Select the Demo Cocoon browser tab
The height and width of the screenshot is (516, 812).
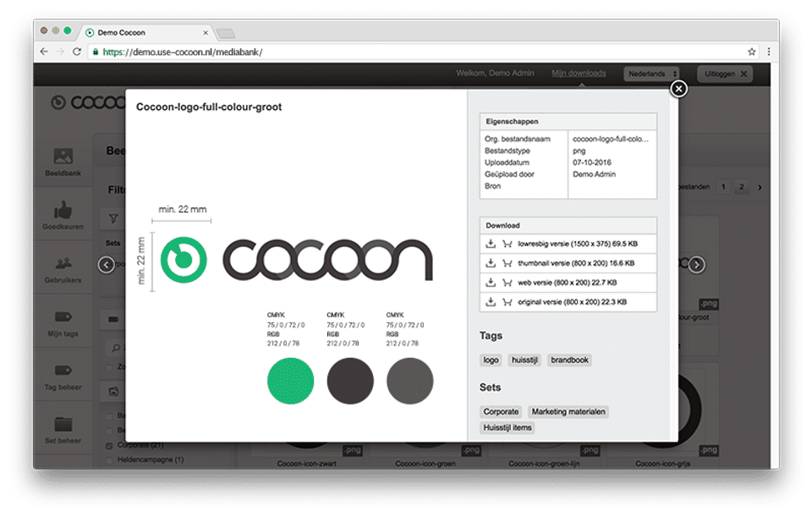[145, 32]
